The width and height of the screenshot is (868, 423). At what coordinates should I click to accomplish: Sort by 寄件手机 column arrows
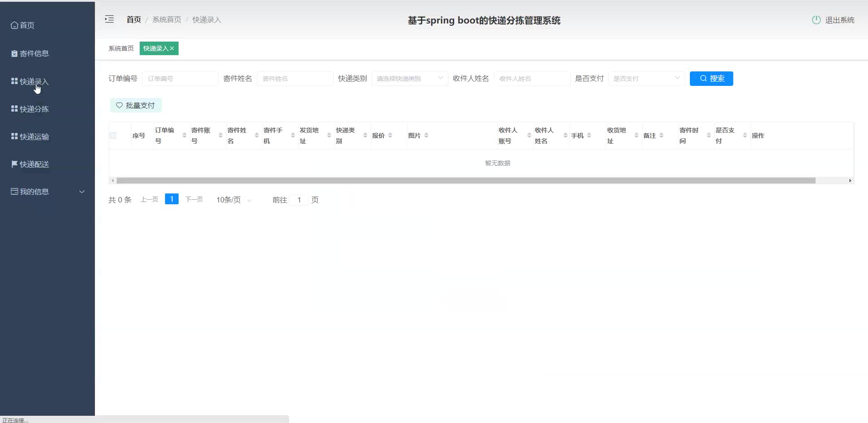click(293, 136)
